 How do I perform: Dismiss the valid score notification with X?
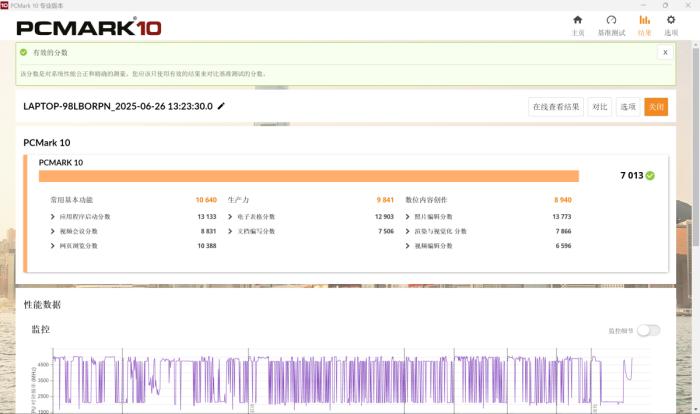(665, 53)
